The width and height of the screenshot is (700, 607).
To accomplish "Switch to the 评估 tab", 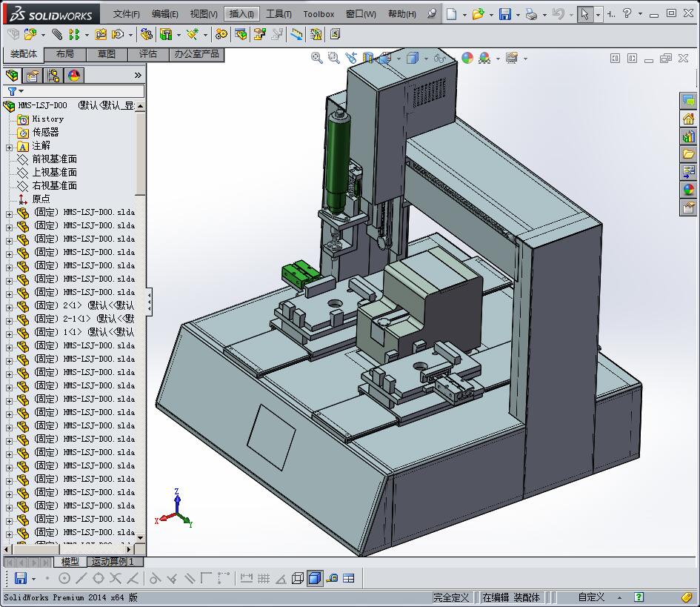I will (x=148, y=54).
